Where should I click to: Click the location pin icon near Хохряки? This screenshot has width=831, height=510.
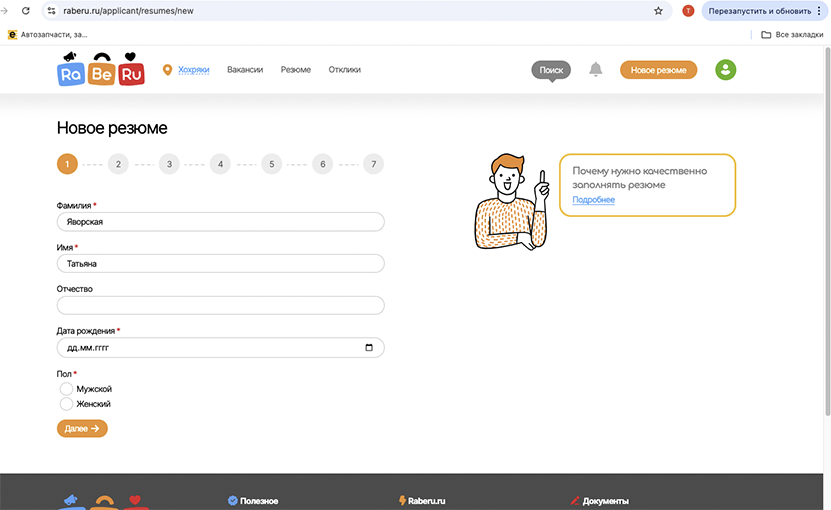(167, 70)
